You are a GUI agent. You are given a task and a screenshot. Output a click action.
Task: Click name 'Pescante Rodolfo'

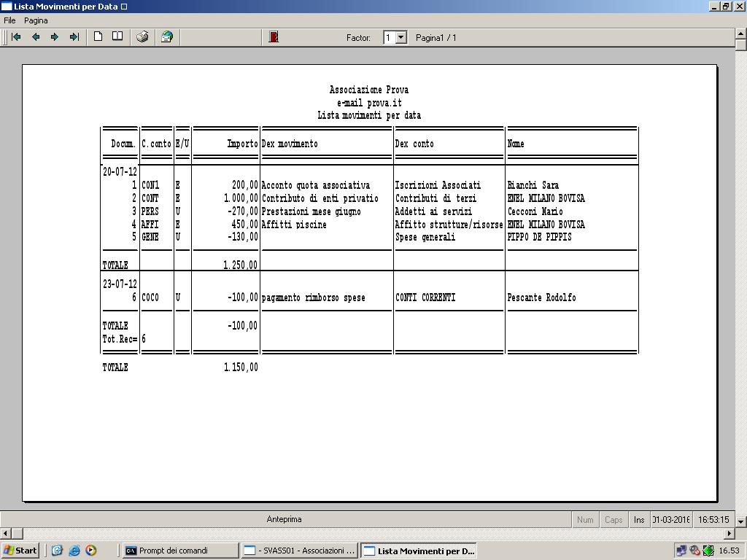click(x=542, y=297)
